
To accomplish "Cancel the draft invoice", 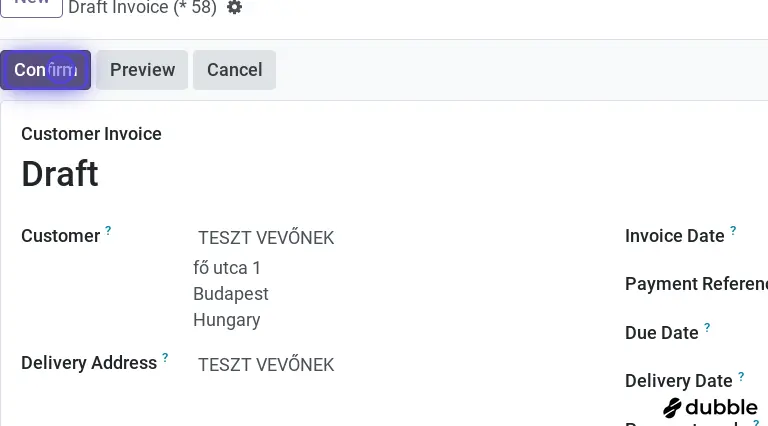I will [234, 70].
